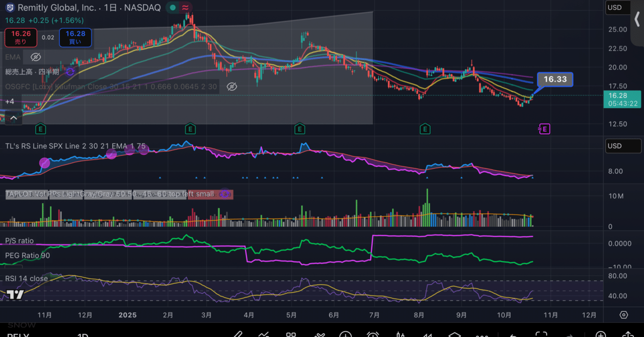
Task: Open the earnings marker in August
Action: click(x=425, y=129)
